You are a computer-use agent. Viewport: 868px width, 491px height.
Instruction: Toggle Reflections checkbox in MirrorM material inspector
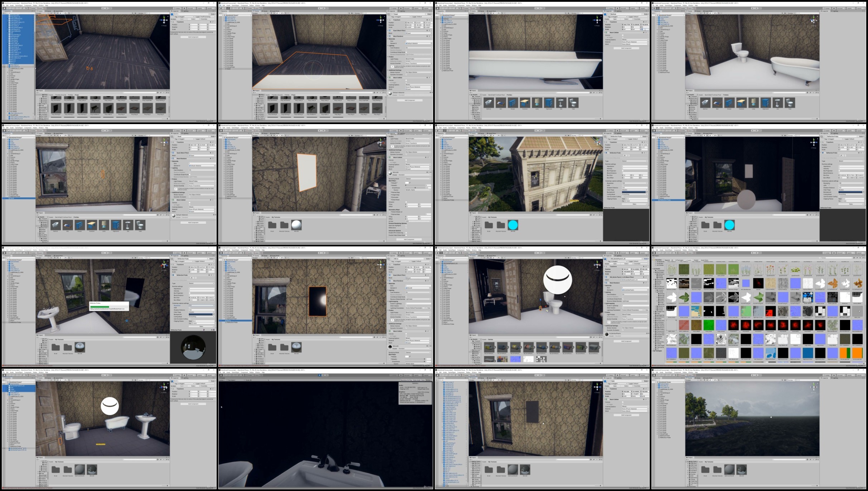pyautogui.click(x=406, y=227)
